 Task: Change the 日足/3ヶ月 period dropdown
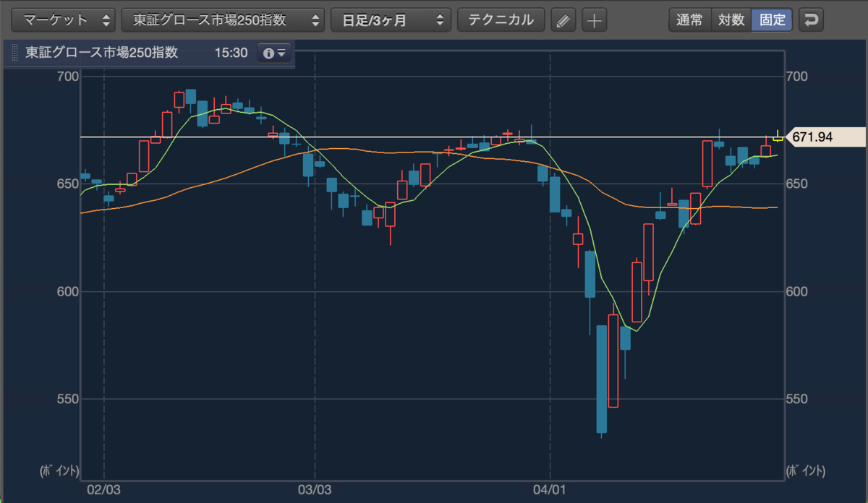[x=391, y=20]
